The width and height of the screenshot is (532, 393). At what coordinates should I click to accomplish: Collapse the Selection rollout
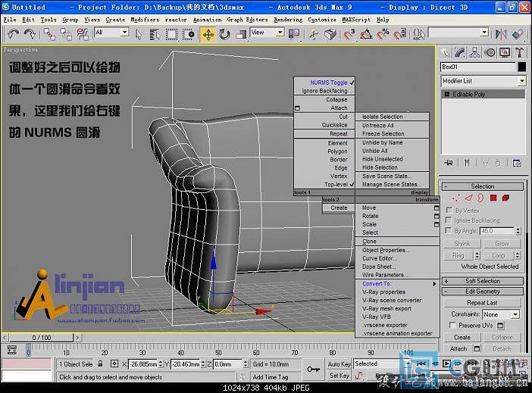(482, 186)
